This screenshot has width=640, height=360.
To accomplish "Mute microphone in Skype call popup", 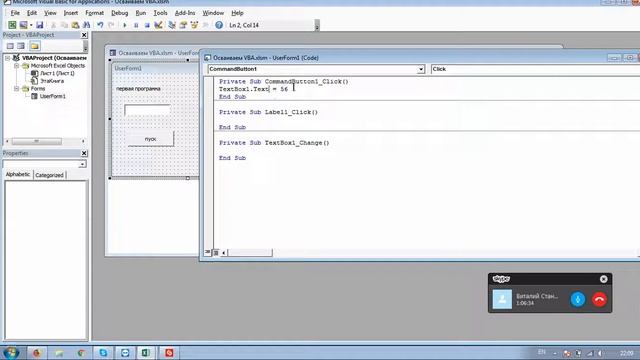I will tap(578, 299).
